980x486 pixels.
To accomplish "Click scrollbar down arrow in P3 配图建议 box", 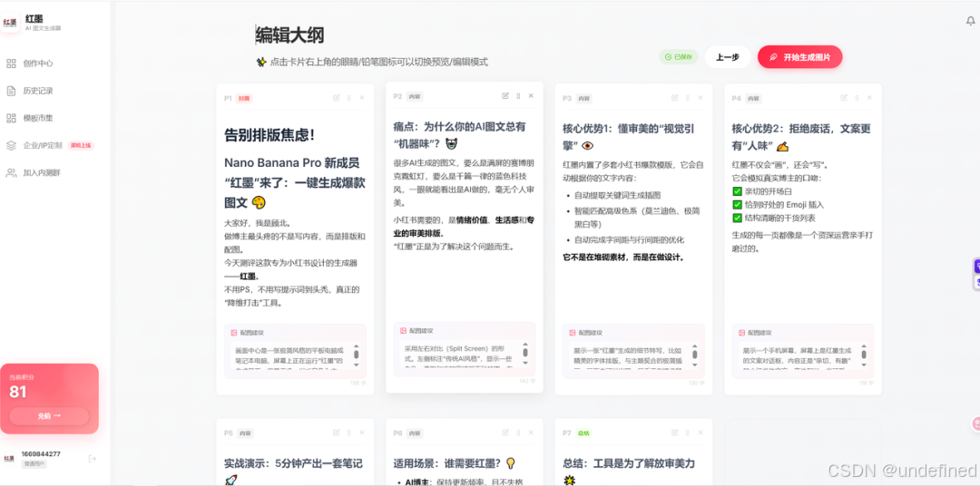I will pos(695,364).
